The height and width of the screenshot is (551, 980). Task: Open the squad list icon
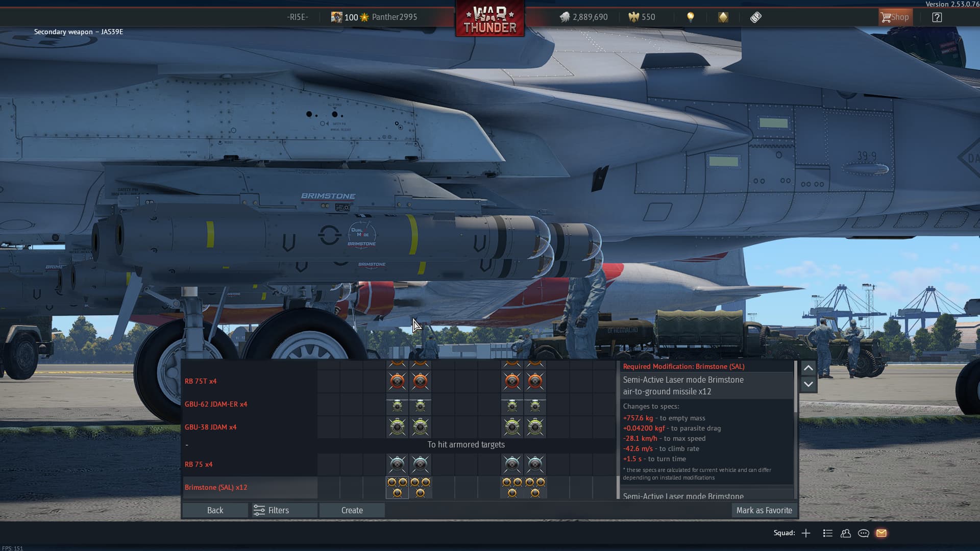coord(828,533)
